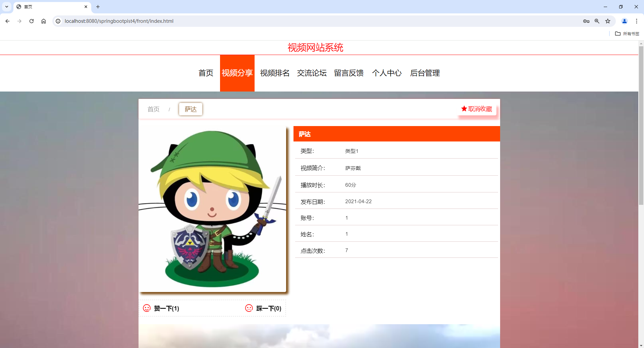Open the 所有书签 bookmarks folder

coord(627,34)
